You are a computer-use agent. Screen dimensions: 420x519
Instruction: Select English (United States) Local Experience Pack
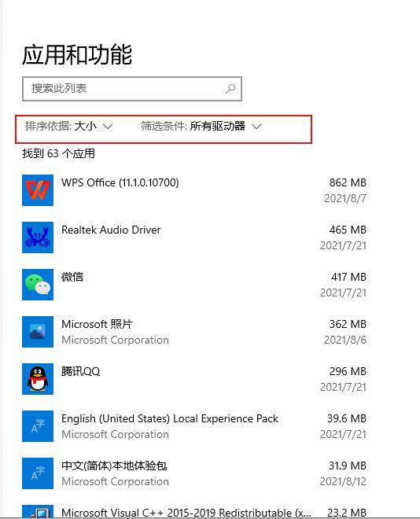[x=170, y=418]
